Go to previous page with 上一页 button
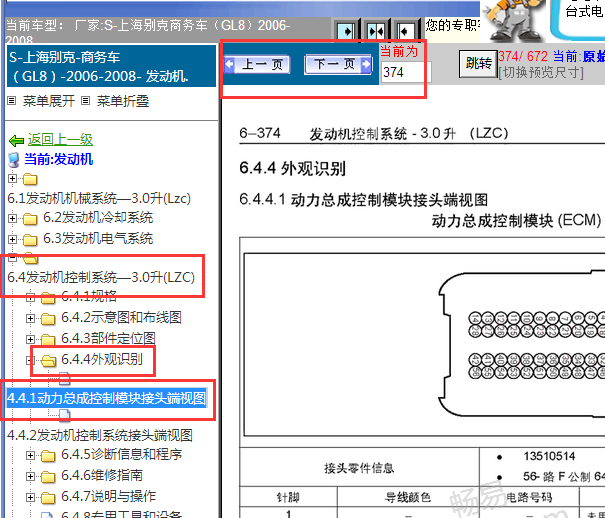This screenshot has height=518, width=605. (257, 64)
